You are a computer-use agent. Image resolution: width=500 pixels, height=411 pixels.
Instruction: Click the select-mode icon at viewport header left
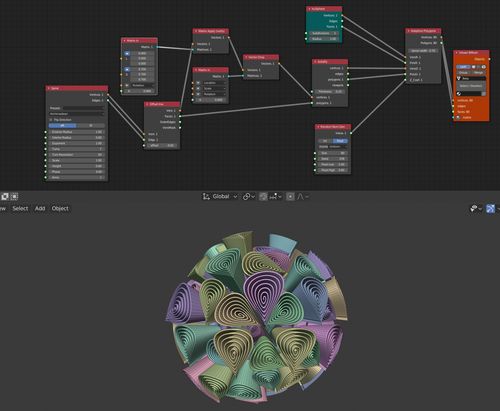point(5,197)
